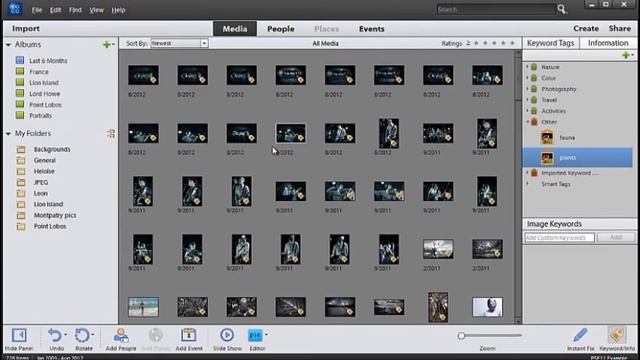Collapse the Other keyword category
Viewport: 640px width, 360px height.
click(527, 122)
